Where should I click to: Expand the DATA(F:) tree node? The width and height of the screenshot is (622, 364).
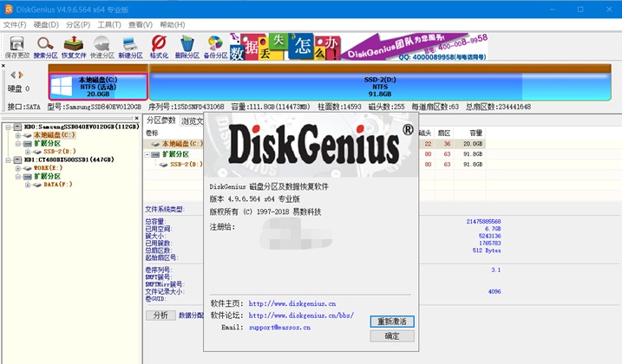tap(28, 185)
